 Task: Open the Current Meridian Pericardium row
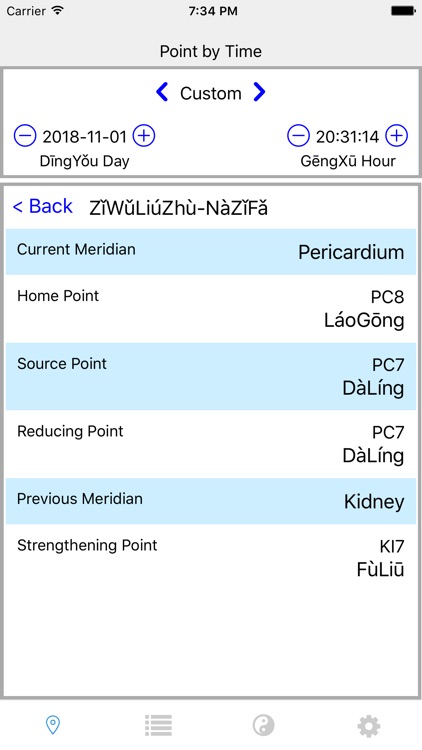click(x=211, y=252)
